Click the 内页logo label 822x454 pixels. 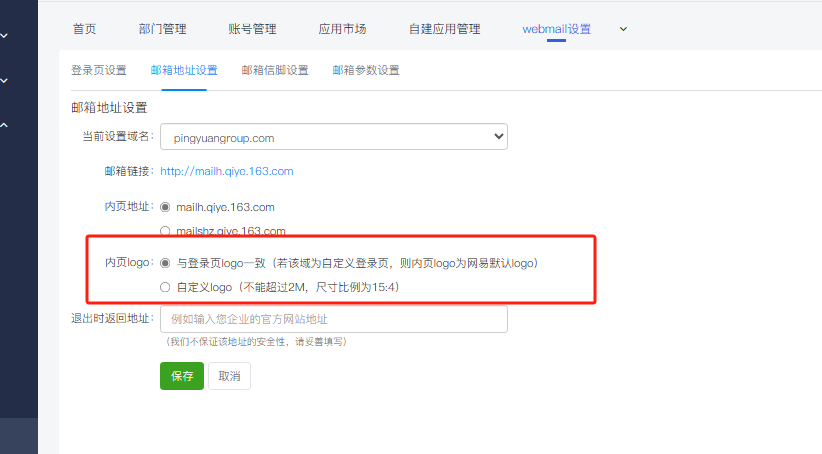[129, 263]
